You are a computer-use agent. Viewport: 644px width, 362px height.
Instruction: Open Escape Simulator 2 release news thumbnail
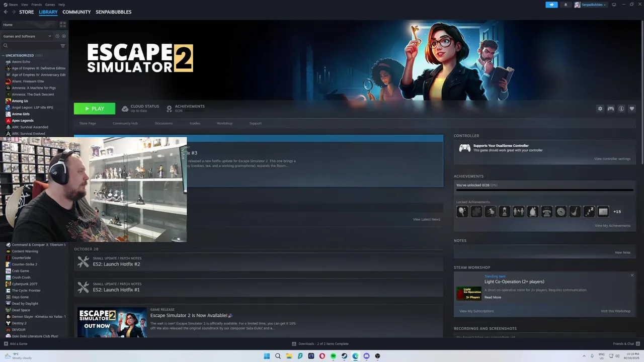pos(112,322)
